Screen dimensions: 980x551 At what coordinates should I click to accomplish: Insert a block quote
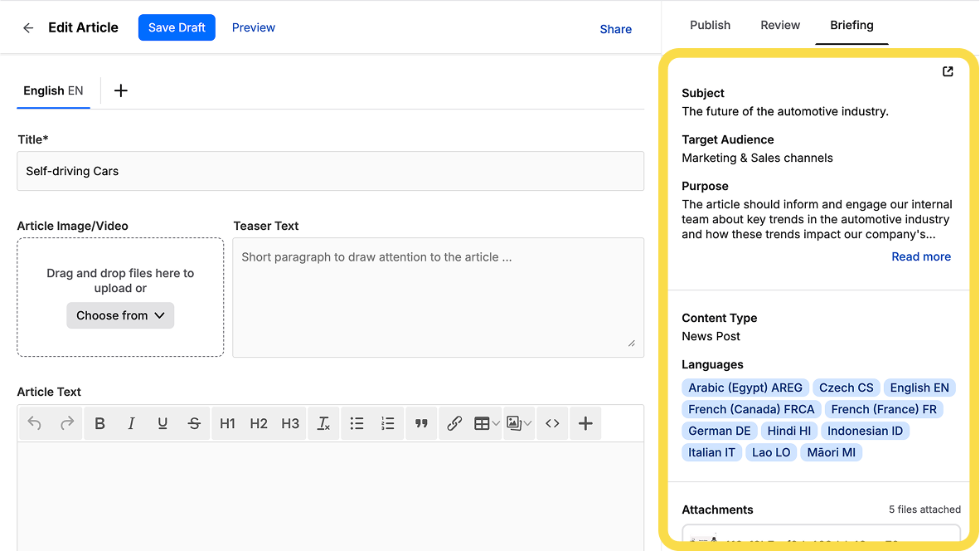tap(421, 423)
